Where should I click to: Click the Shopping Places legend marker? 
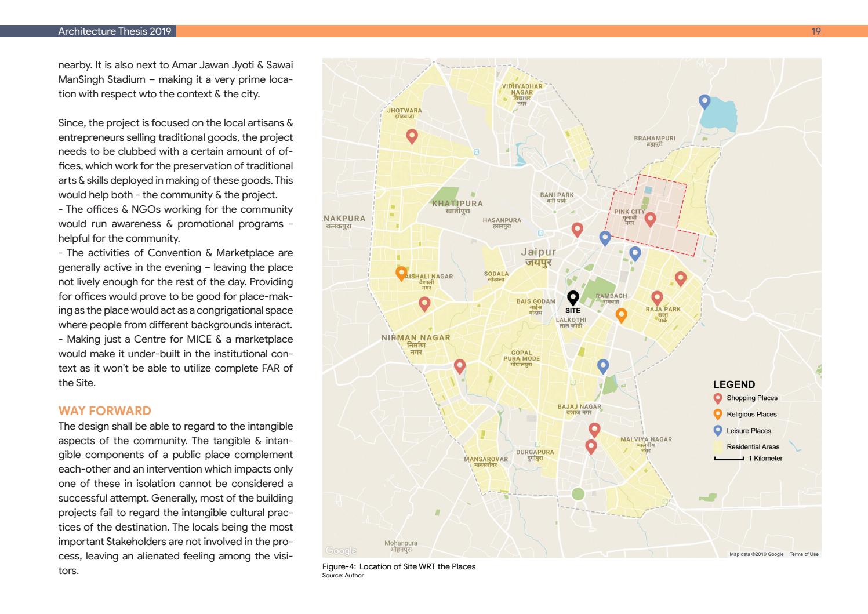click(718, 398)
